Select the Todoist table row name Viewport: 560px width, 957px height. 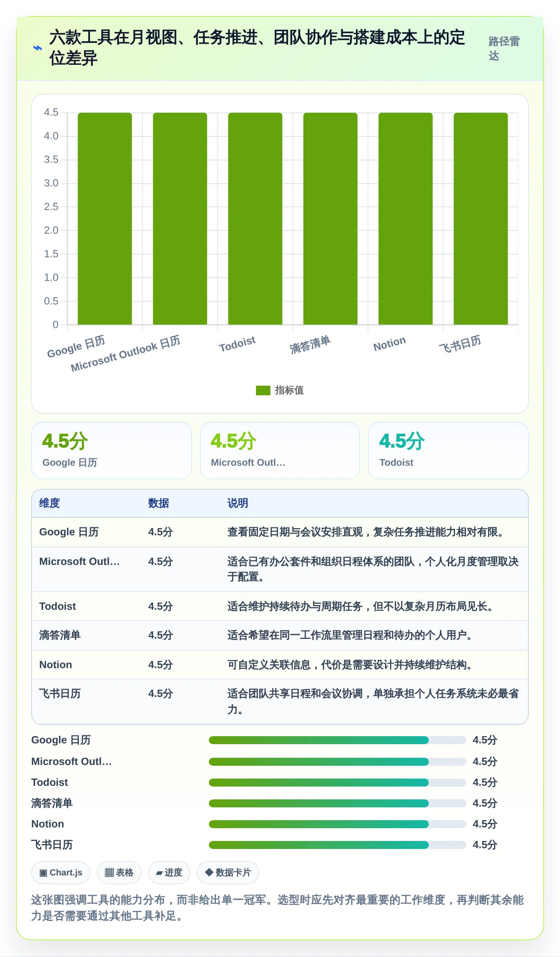coord(58,606)
